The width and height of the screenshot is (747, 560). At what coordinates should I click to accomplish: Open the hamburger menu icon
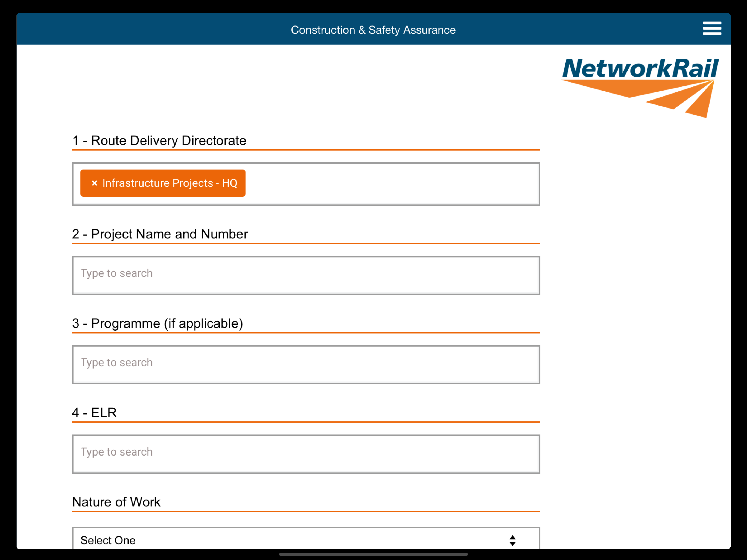coord(712,28)
